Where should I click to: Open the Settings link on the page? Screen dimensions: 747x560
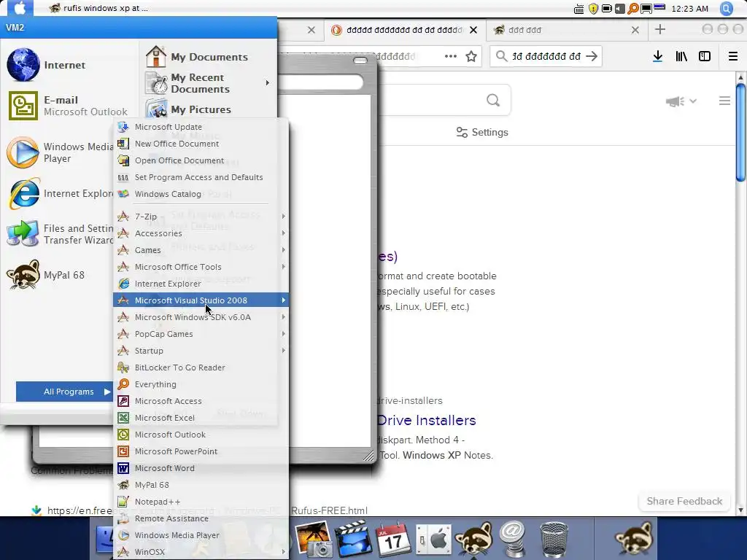(482, 133)
